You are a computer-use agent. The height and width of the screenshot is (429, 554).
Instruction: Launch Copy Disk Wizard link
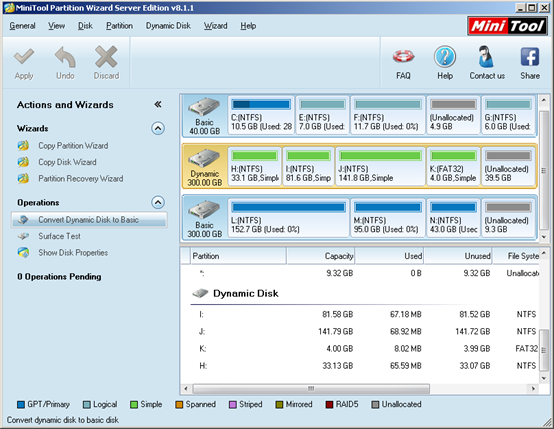pos(67,162)
